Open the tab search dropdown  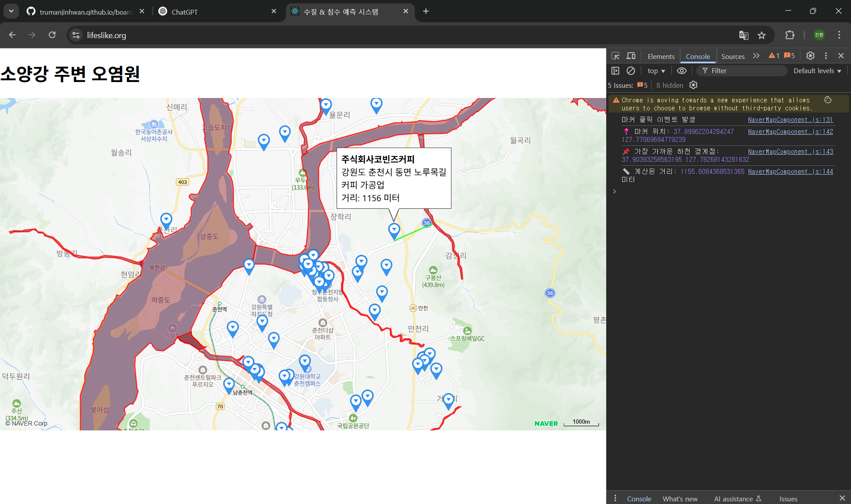pos(11,12)
